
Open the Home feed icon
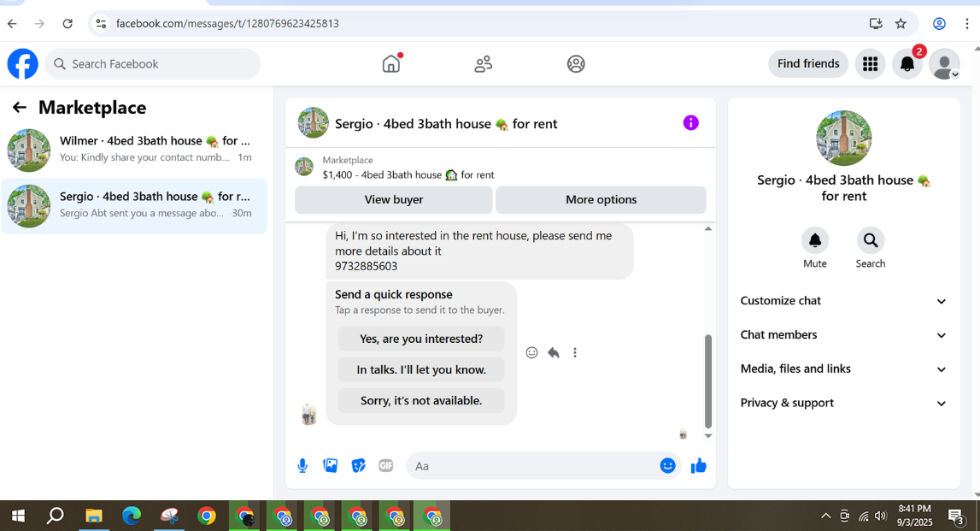391,63
